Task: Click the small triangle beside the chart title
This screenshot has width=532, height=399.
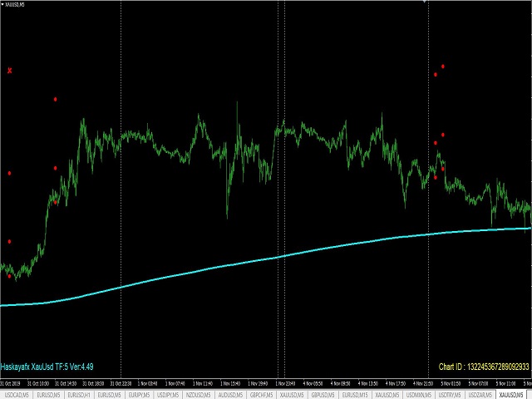Action: point(2,4)
